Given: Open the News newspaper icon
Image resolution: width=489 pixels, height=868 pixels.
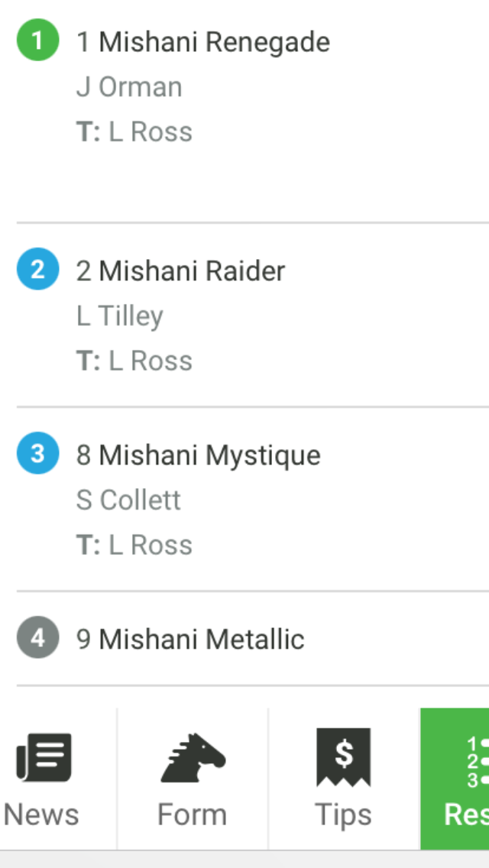Looking at the screenshot, I should click(44, 756).
